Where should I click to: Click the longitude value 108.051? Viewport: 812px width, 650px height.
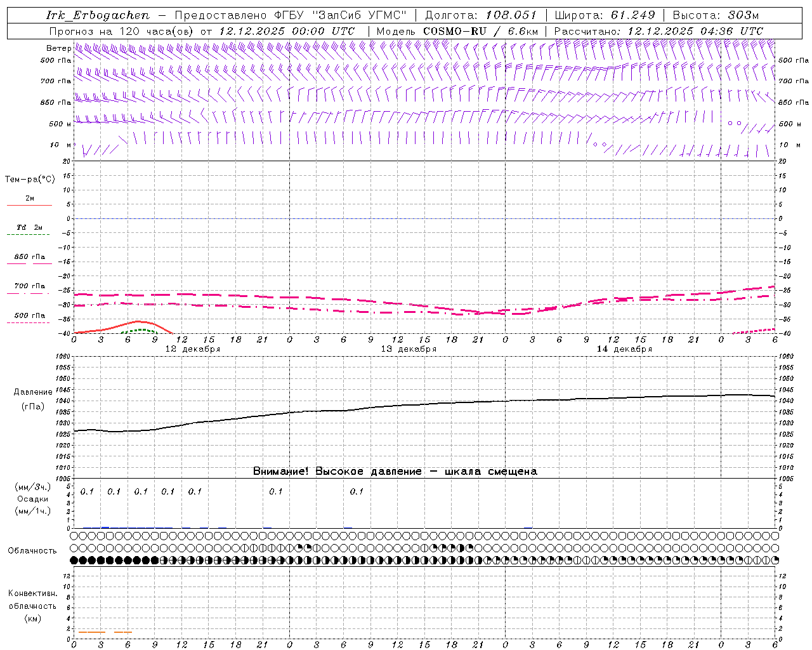click(x=511, y=15)
